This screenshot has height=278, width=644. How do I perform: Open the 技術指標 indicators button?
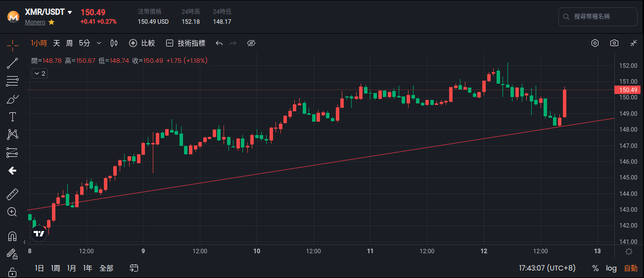(185, 43)
